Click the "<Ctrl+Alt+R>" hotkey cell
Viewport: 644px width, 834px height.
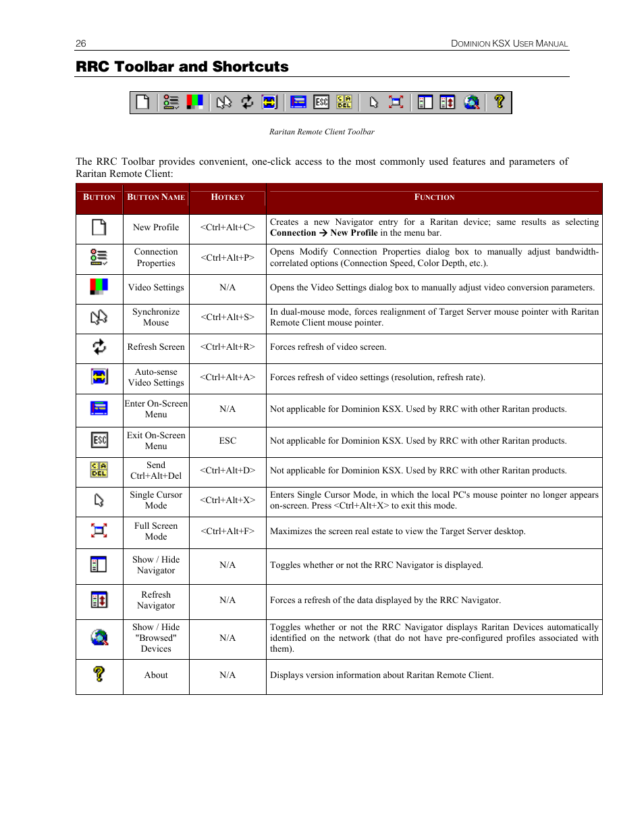tap(227, 347)
